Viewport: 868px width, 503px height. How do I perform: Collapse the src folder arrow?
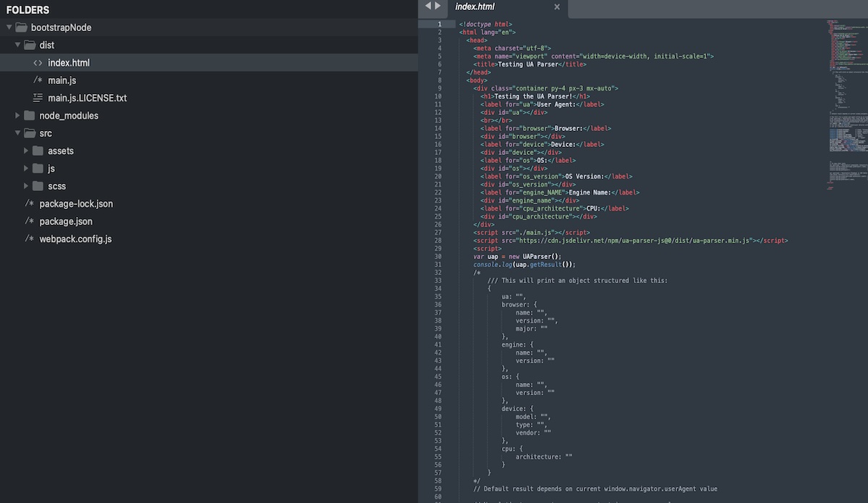pyautogui.click(x=18, y=133)
